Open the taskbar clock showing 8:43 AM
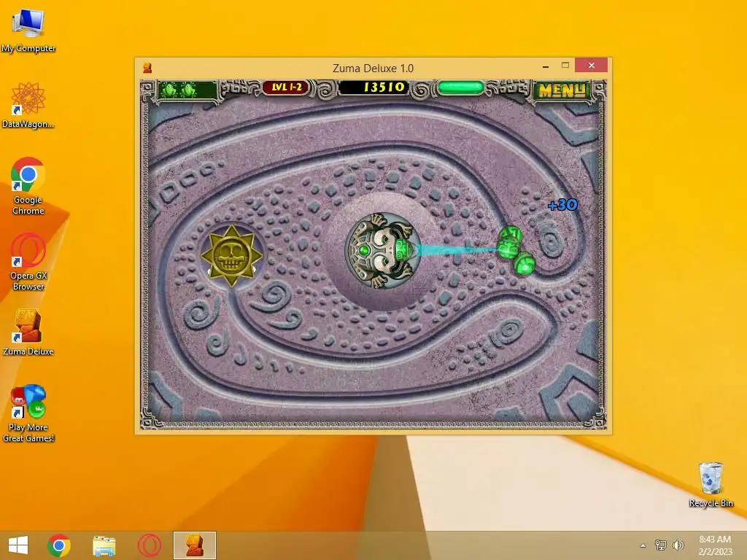Image resolution: width=747 pixels, height=560 pixels. click(715, 545)
